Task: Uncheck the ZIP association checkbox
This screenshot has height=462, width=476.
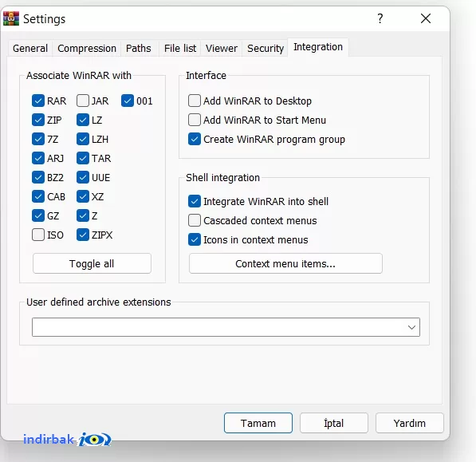Action: click(38, 120)
